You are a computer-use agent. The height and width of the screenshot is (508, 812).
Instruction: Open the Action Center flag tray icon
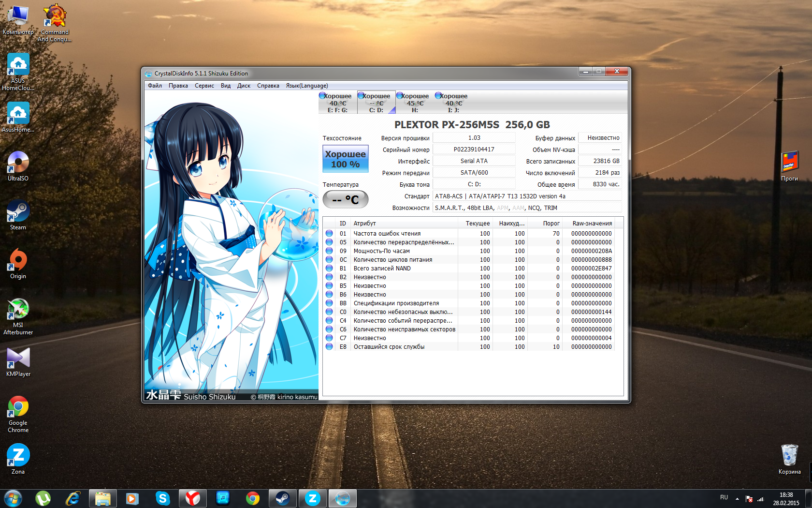[749, 499]
